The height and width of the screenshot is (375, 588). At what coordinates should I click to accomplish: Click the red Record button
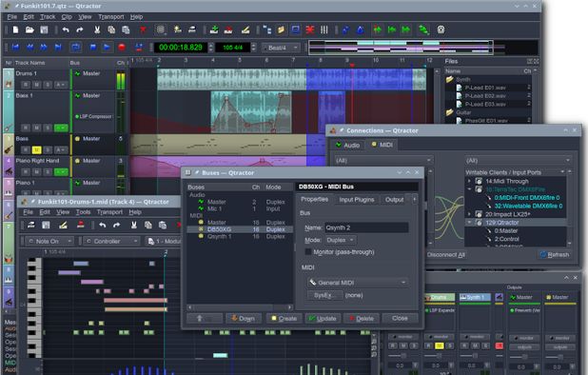coord(122,48)
